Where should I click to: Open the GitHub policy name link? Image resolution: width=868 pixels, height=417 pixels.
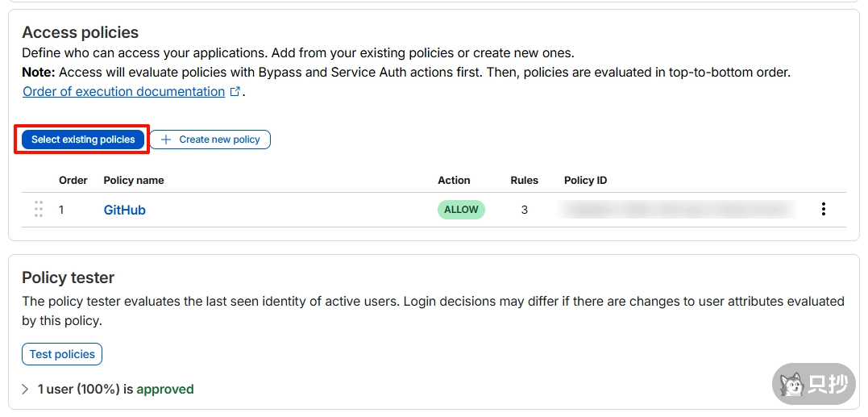124,210
